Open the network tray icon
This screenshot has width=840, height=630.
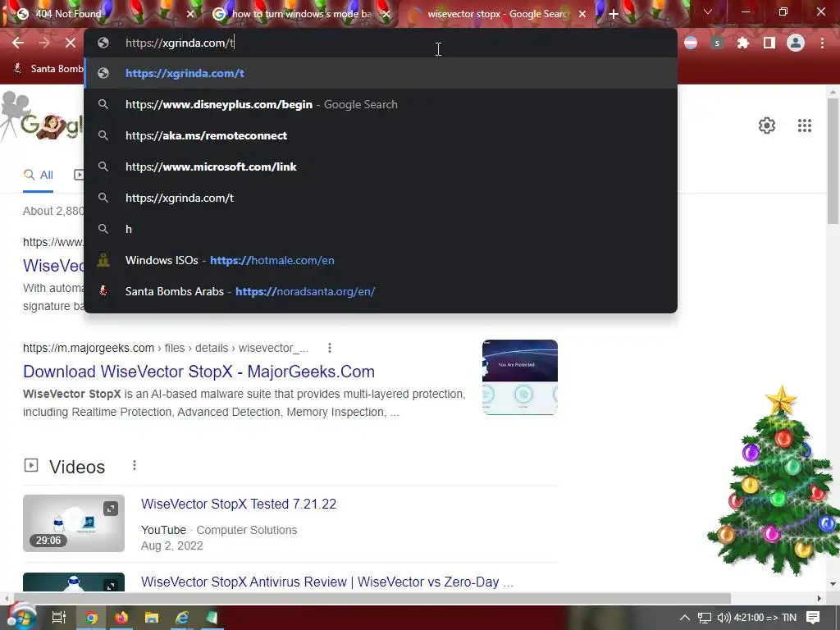(705, 618)
